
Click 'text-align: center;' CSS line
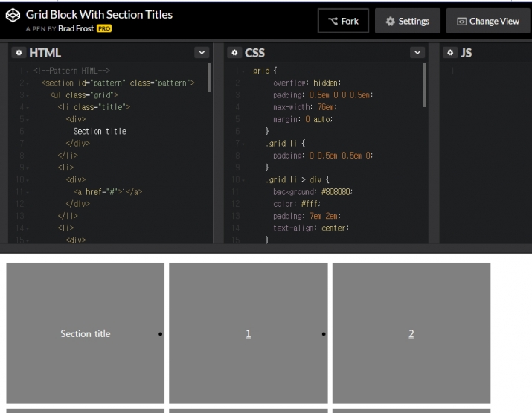(x=311, y=228)
